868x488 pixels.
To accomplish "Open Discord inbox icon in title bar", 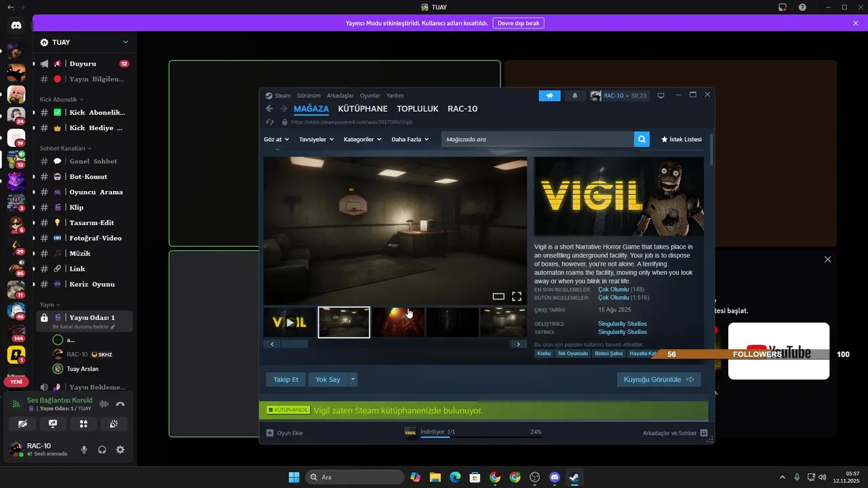I will tap(782, 7).
